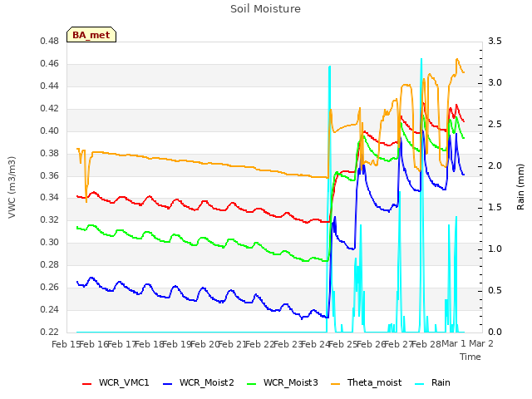Select the WCR_Moist3 legend entry

(x=283, y=382)
